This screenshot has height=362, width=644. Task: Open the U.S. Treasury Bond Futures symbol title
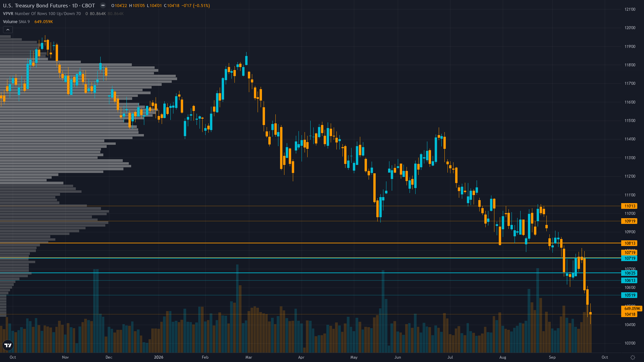pyautogui.click(x=35, y=5)
